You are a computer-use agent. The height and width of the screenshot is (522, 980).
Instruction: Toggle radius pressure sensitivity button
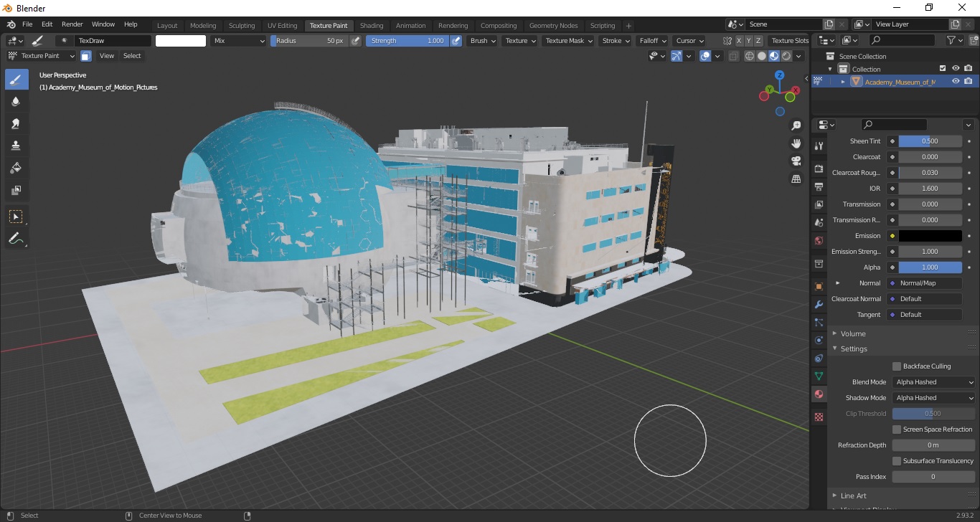[x=356, y=41]
